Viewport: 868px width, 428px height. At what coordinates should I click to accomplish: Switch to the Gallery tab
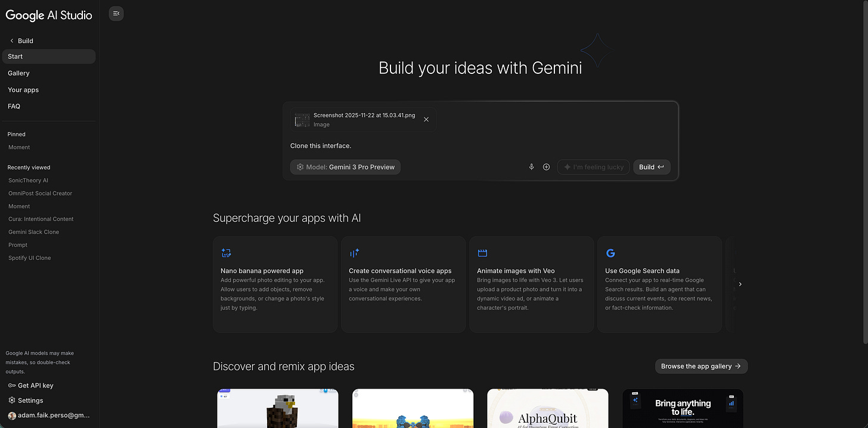pos(18,73)
